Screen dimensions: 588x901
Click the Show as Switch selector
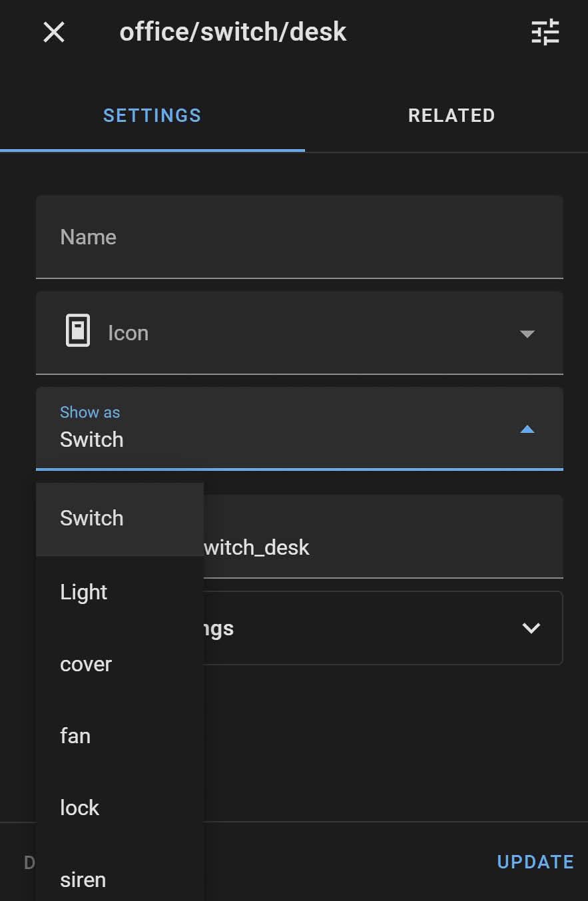pyautogui.click(x=300, y=429)
